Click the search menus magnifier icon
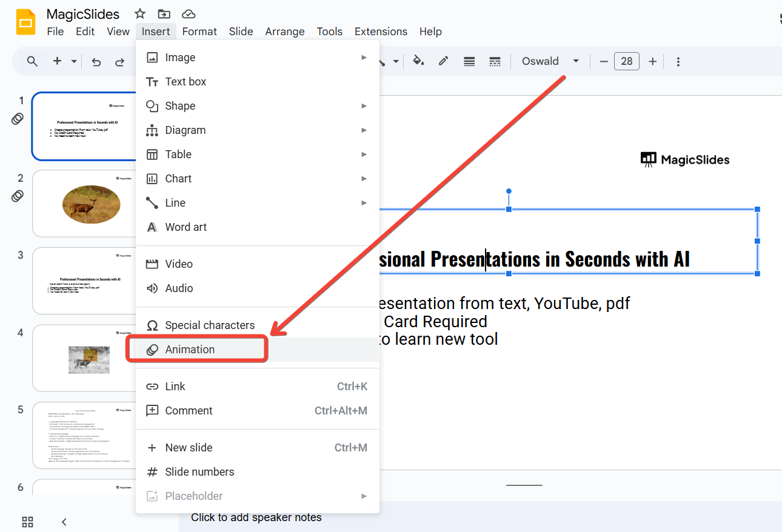The height and width of the screenshot is (532, 782). click(x=33, y=61)
